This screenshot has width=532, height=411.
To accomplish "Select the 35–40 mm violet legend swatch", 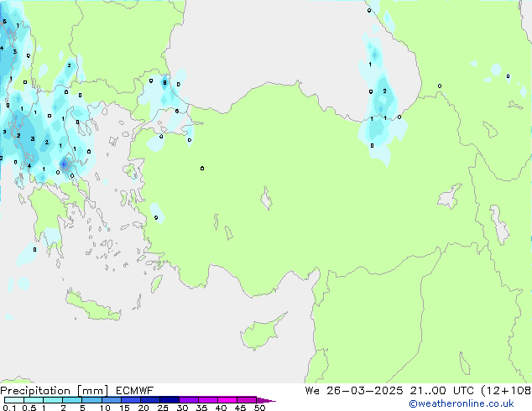I will tap(207, 400).
